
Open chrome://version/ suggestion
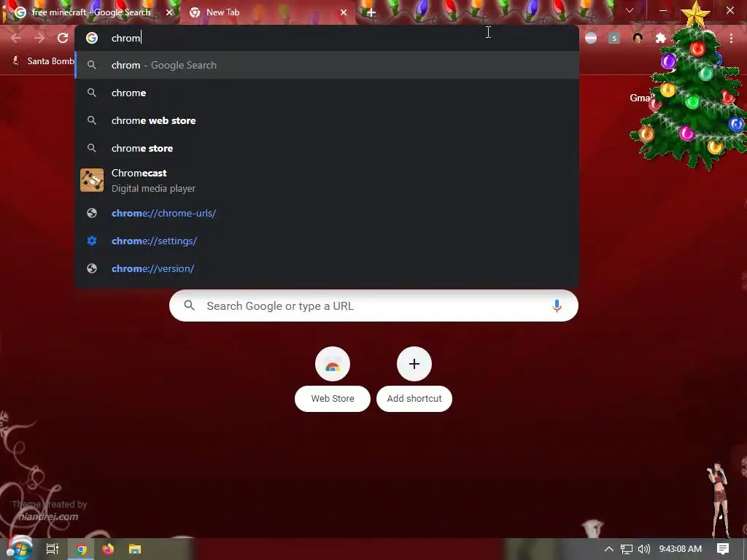click(327, 268)
